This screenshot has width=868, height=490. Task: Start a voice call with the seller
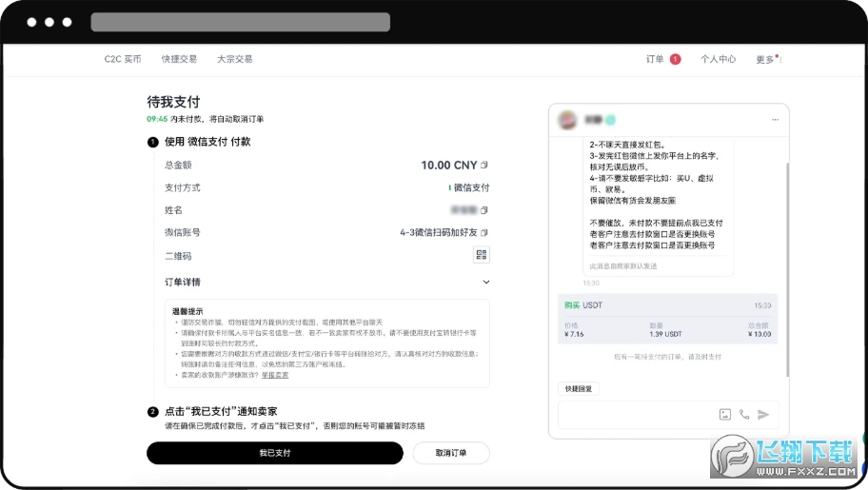(744, 415)
